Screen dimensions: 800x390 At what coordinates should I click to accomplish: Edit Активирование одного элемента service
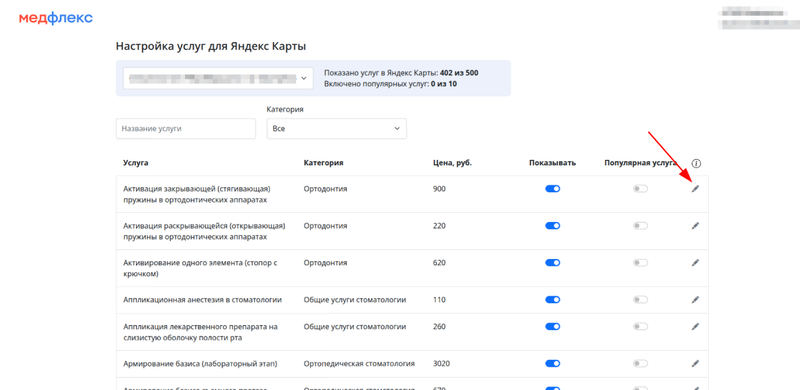695,263
